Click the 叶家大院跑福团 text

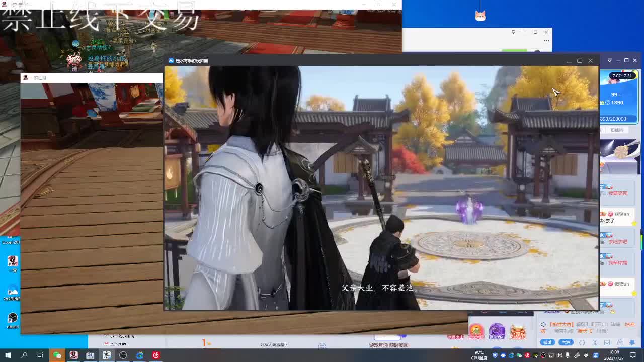point(275,345)
